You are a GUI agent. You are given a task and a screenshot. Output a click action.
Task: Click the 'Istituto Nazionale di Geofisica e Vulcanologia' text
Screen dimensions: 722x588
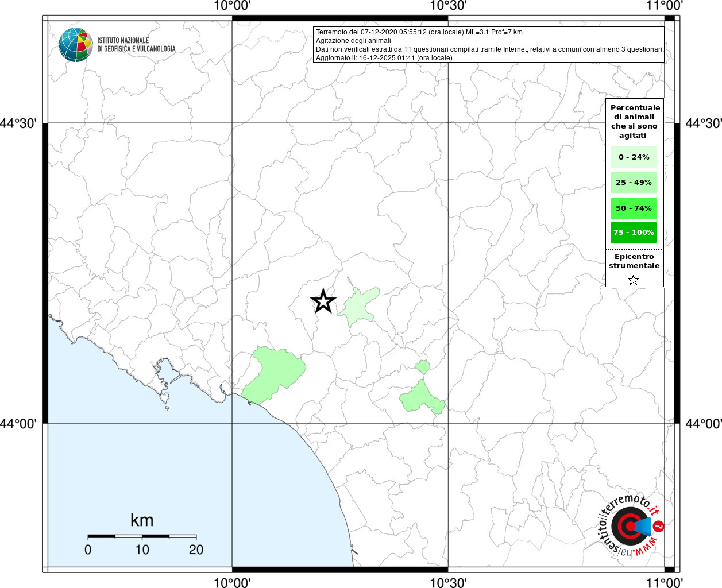(x=136, y=45)
